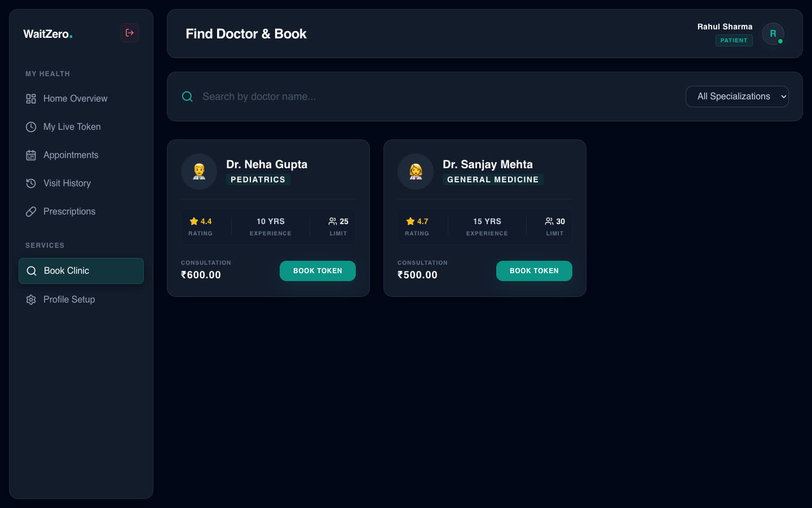
Task: Click the 15 YRS experience value
Action: tap(487, 221)
